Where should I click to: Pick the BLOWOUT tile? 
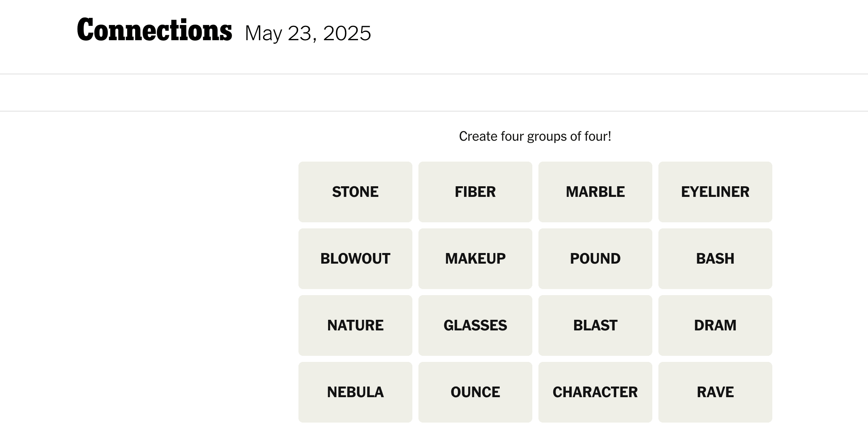(355, 258)
